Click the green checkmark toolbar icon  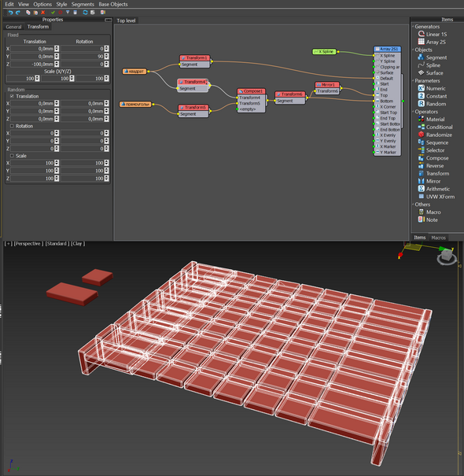pos(53,13)
